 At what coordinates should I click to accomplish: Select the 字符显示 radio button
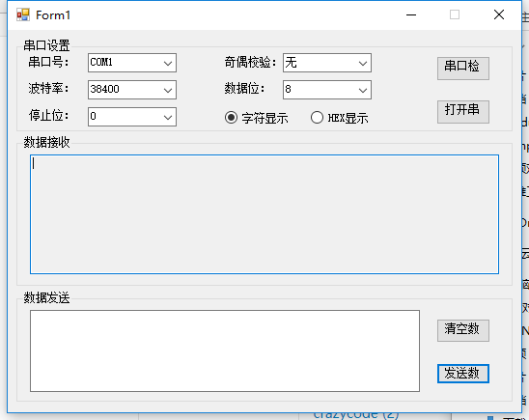(x=257, y=118)
